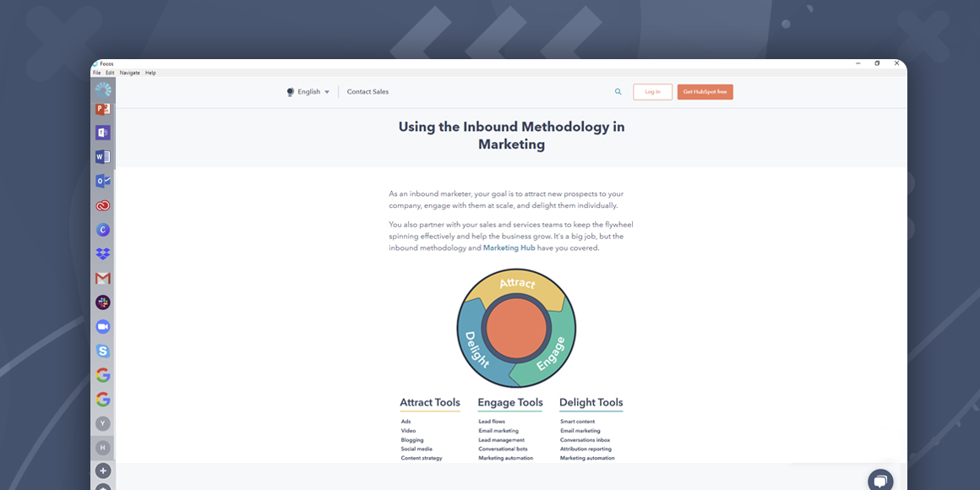Click Get HubSpot free

[705, 91]
